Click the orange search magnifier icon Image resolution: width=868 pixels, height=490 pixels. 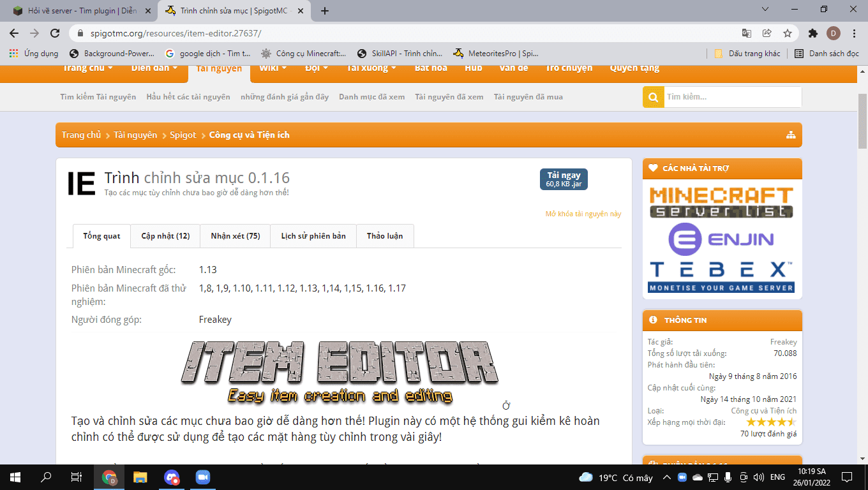pyautogui.click(x=653, y=96)
